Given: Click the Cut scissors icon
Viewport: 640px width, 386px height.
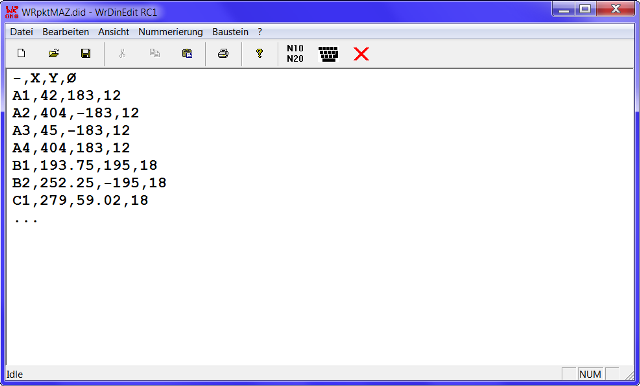Looking at the screenshot, I should 122,53.
